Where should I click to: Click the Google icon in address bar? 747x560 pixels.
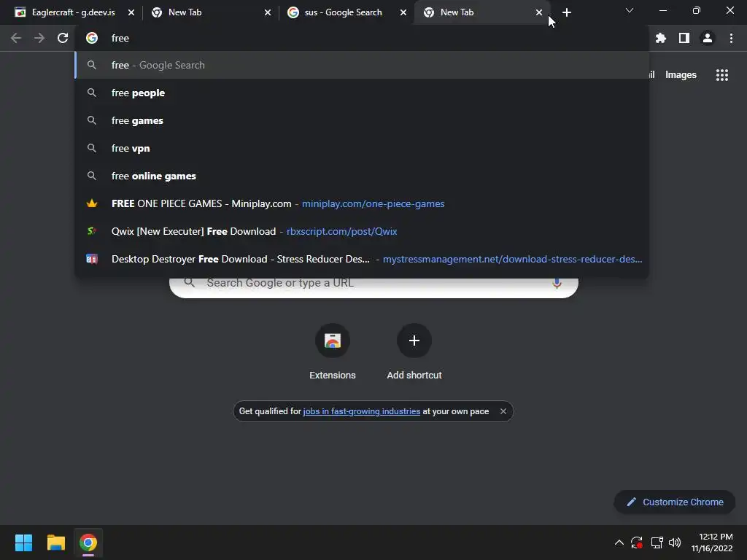pos(92,38)
